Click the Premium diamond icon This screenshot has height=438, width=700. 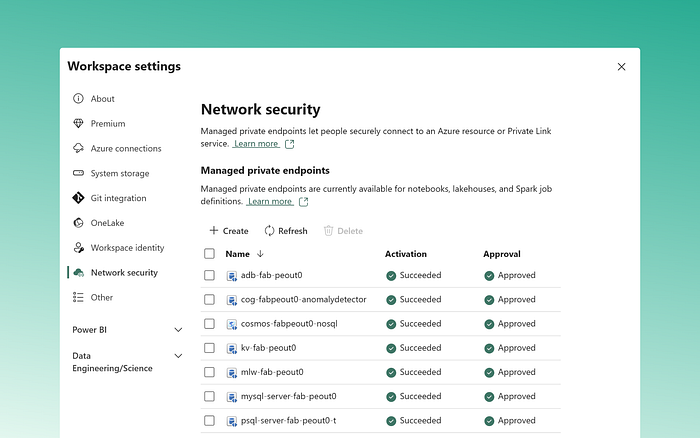point(79,124)
